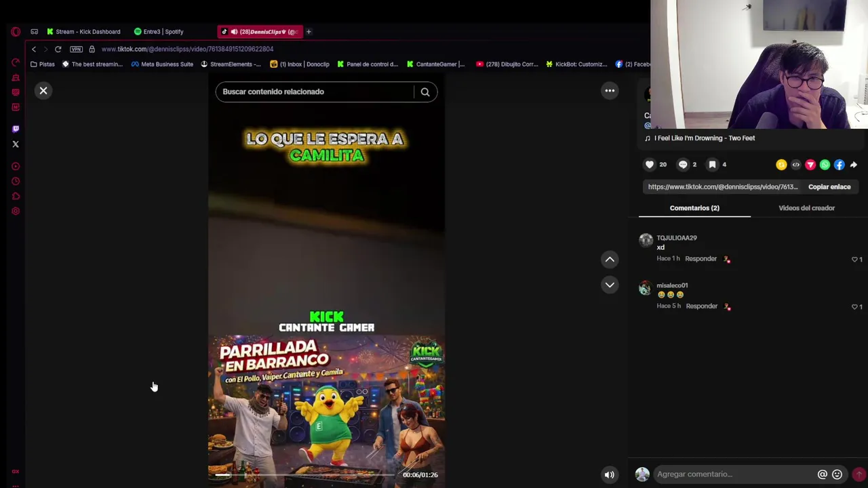868x488 pixels.
Task: Open Extensions icon in sidebar
Action: point(16,197)
